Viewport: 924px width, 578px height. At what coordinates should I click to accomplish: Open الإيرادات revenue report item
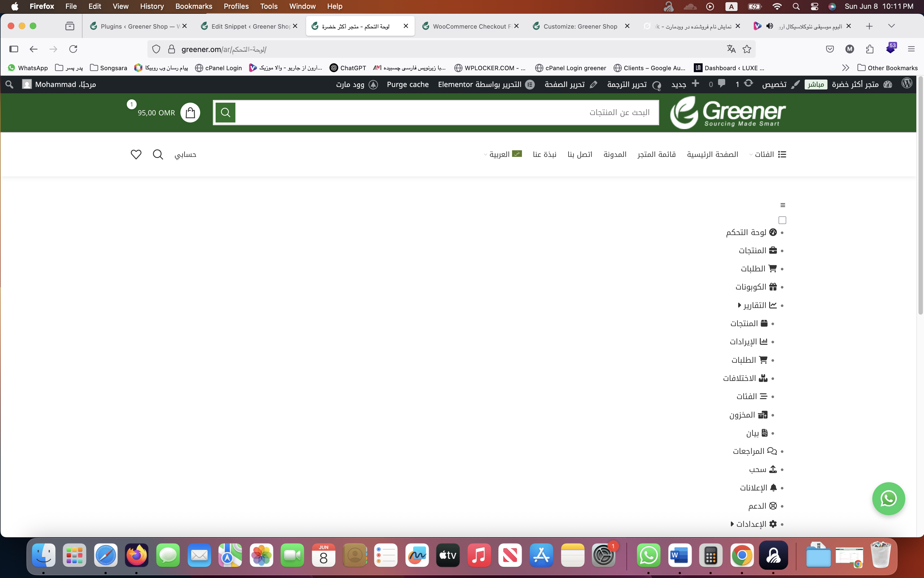click(749, 341)
